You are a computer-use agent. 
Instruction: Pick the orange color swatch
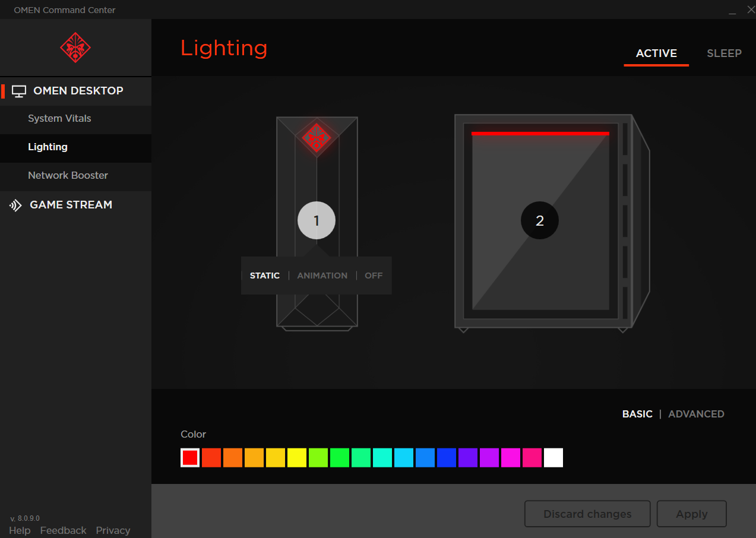pos(233,458)
